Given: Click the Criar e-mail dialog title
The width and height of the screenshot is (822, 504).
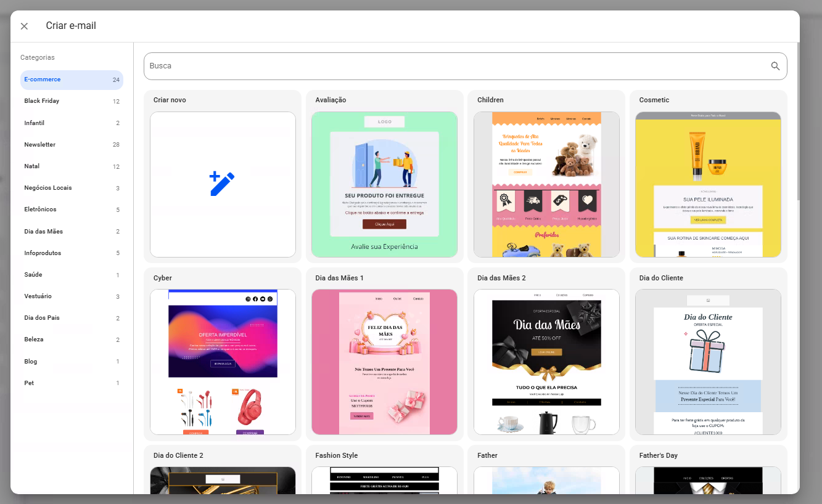Looking at the screenshot, I should (x=71, y=26).
